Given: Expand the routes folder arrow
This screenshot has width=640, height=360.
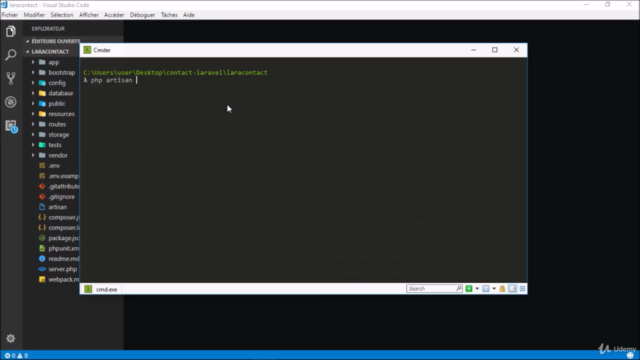Looking at the screenshot, I should [x=33, y=124].
